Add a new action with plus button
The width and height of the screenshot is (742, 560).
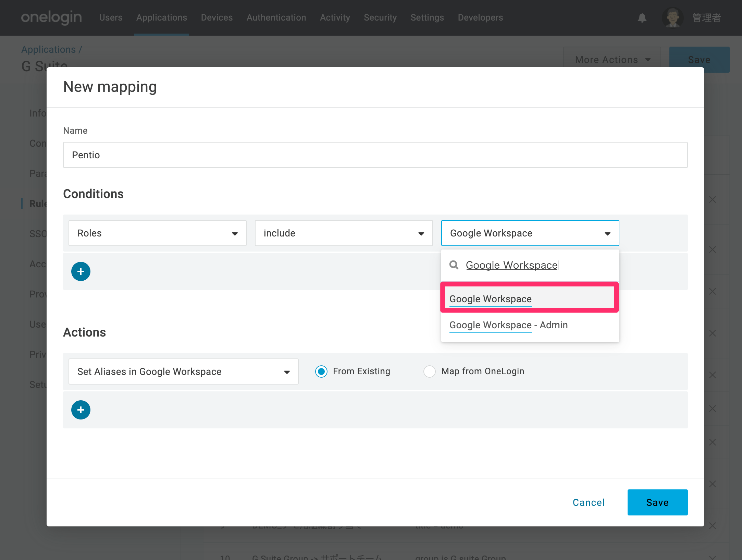[x=81, y=410]
